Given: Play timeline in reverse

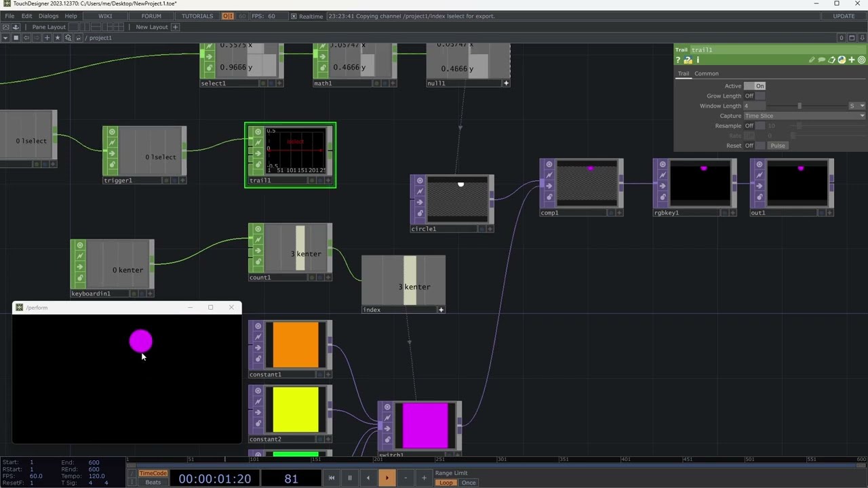Looking at the screenshot, I should 368,478.
